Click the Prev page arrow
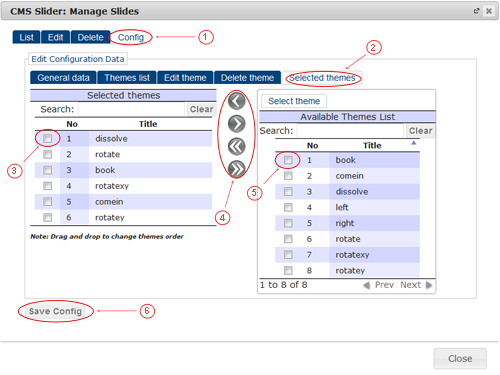Screen dimensions: 500x375 (x=366, y=285)
